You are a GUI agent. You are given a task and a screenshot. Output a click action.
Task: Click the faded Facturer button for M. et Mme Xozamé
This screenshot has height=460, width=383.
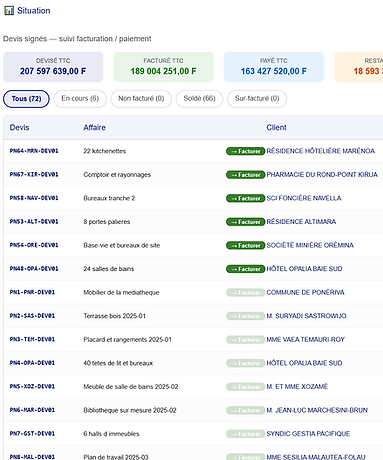(245, 387)
